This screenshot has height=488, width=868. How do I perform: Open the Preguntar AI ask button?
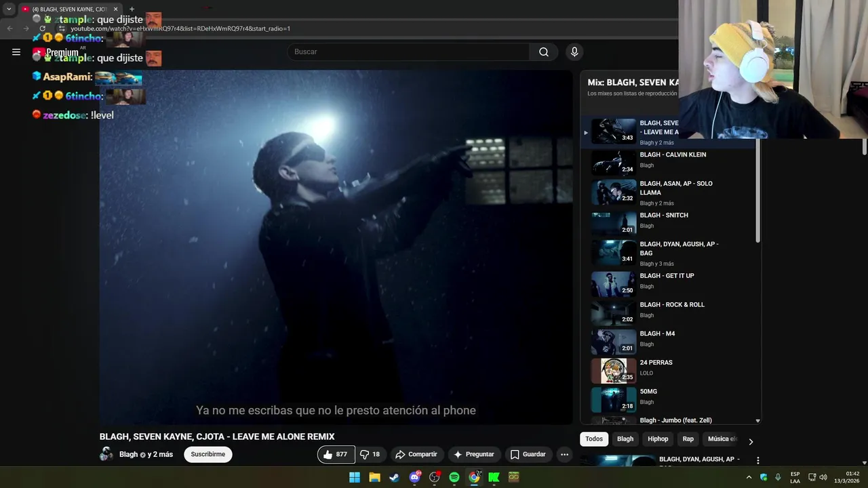click(x=474, y=454)
